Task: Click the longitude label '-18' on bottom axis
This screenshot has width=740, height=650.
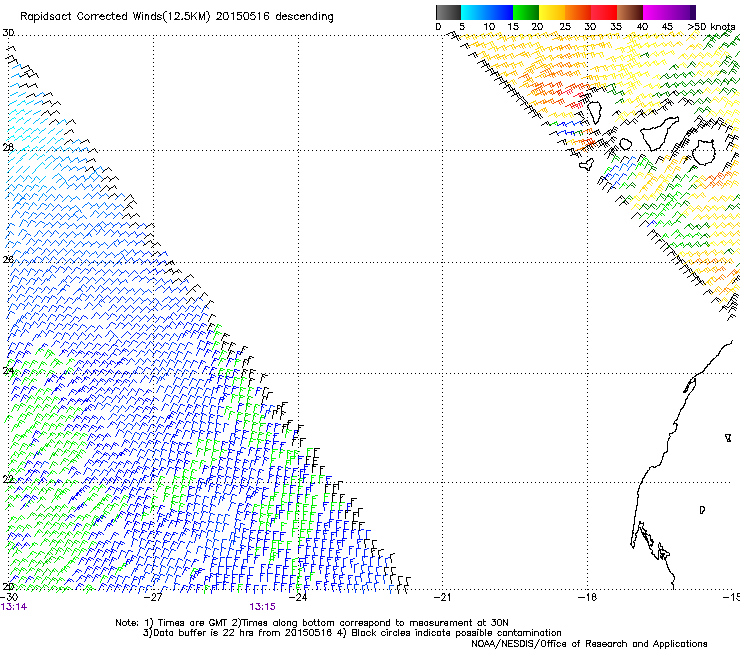Action: 587,597
